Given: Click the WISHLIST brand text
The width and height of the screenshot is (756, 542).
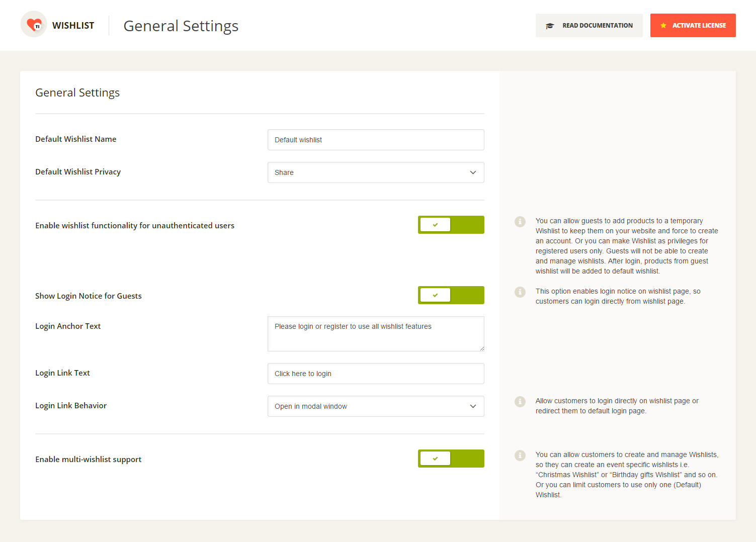Looking at the screenshot, I should pos(73,26).
